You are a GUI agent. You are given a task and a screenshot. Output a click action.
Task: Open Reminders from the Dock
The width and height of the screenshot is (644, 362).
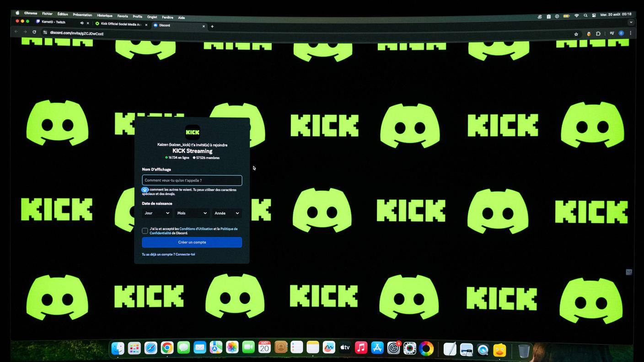[x=297, y=348]
